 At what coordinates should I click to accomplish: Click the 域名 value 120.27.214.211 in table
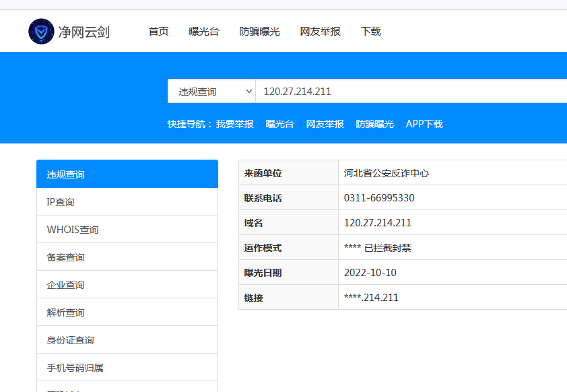pyautogui.click(x=378, y=223)
